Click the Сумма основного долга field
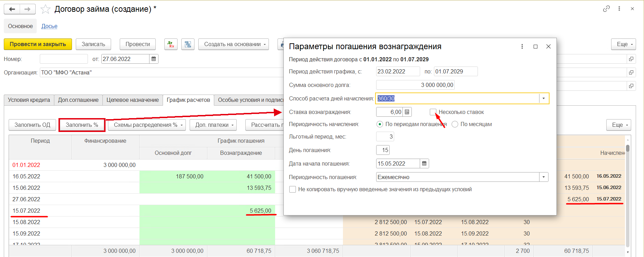The image size is (644, 257). [x=415, y=85]
